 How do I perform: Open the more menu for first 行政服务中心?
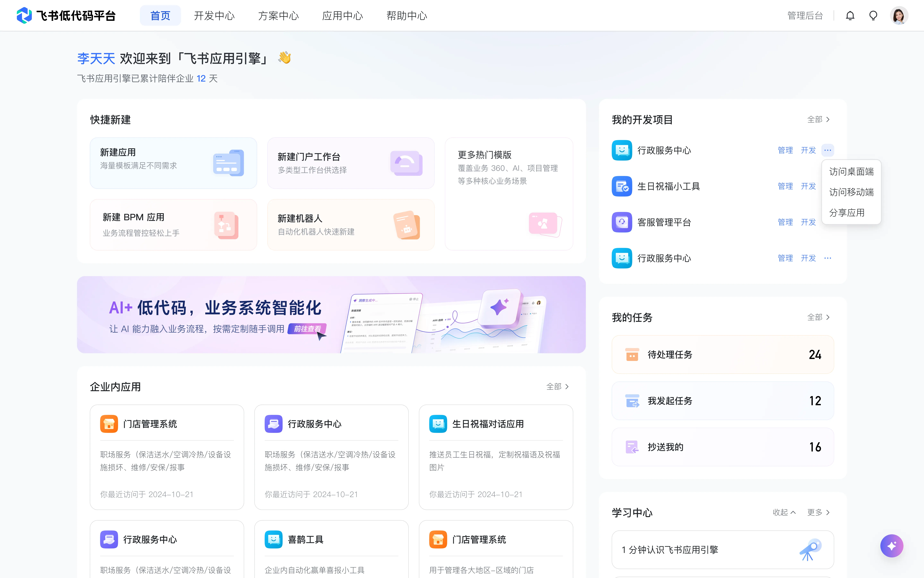pyautogui.click(x=827, y=150)
